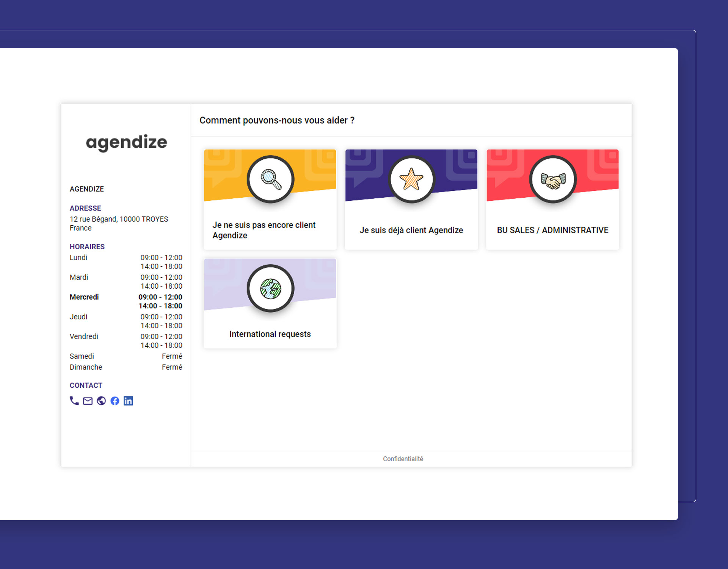Image resolution: width=728 pixels, height=569 pixels.
Task: Open the Facebook icon under CONTACT
Action: (x=115, y=401)
